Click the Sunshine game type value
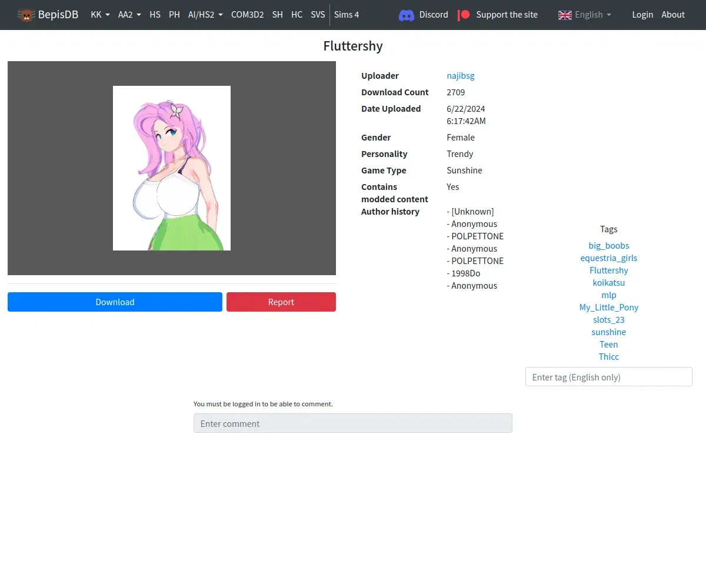The image size is (706, 588). 465,170
